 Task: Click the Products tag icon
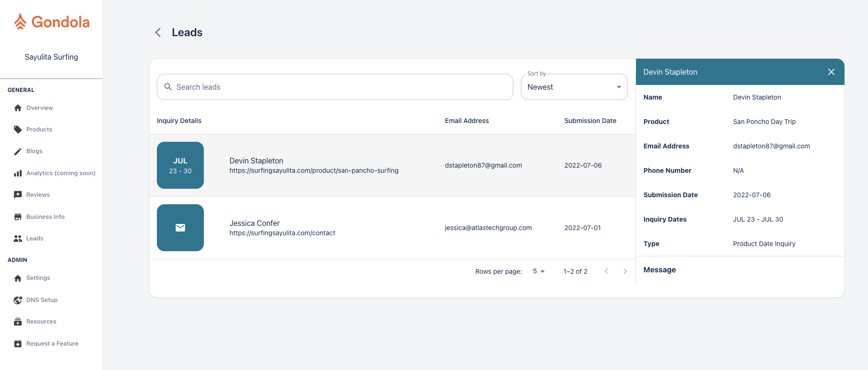point(18,130)
